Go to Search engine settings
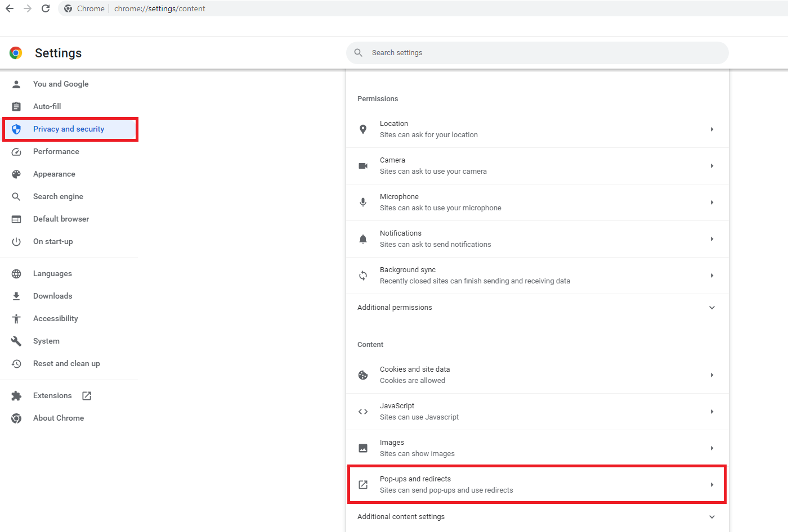 click(x=58, y=197)
